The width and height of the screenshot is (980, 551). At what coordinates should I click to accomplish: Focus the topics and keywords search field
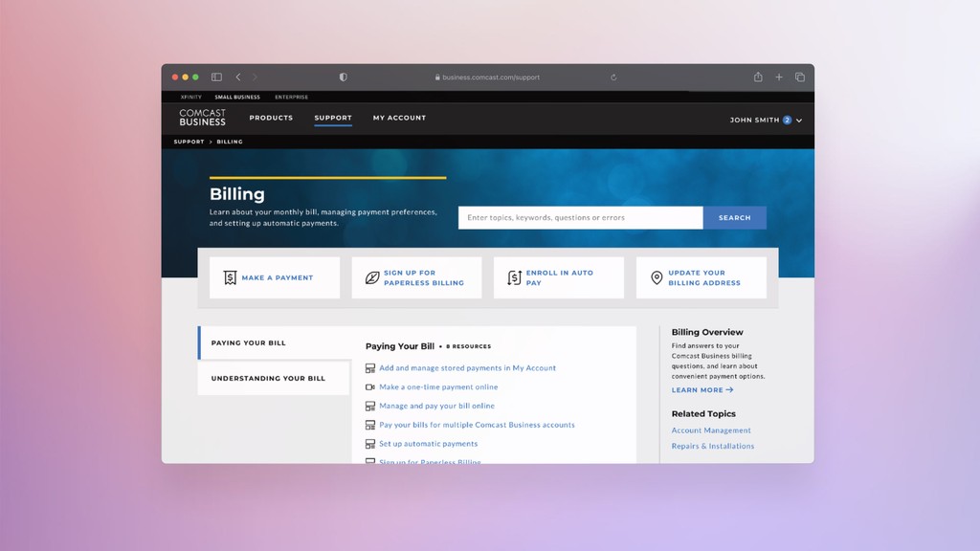[x=581, y=217]
